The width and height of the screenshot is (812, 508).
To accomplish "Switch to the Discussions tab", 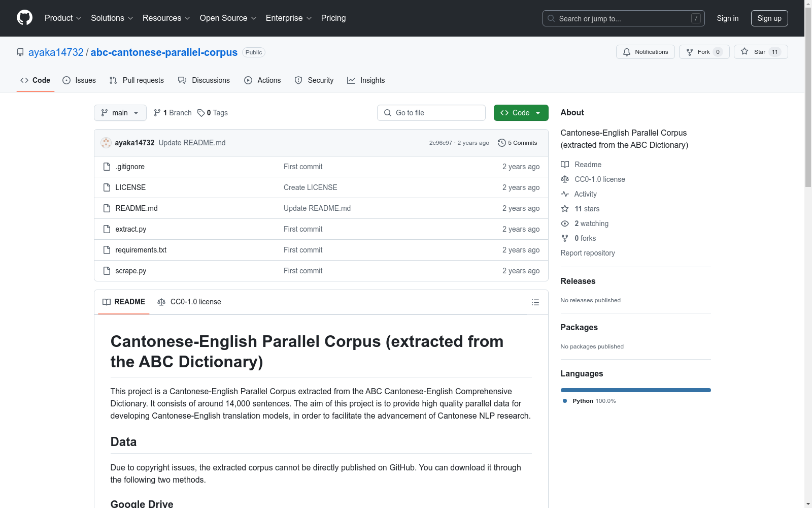I will 204,80.
